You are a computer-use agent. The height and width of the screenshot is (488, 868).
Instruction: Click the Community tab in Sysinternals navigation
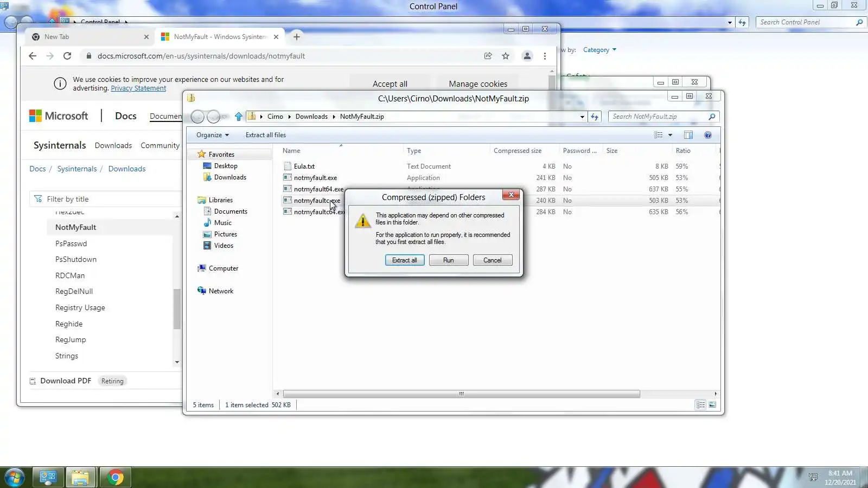pos(160,145)
